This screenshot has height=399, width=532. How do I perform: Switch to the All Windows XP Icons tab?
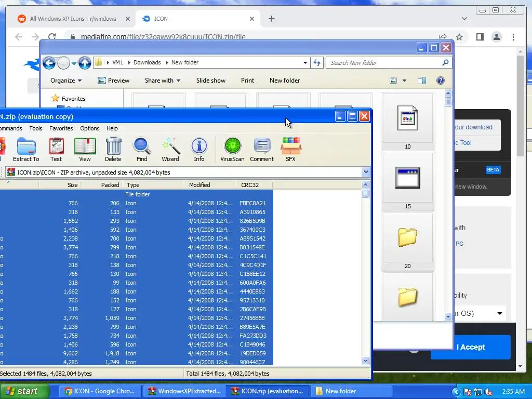pyautogui.click(x=73, y=19)
